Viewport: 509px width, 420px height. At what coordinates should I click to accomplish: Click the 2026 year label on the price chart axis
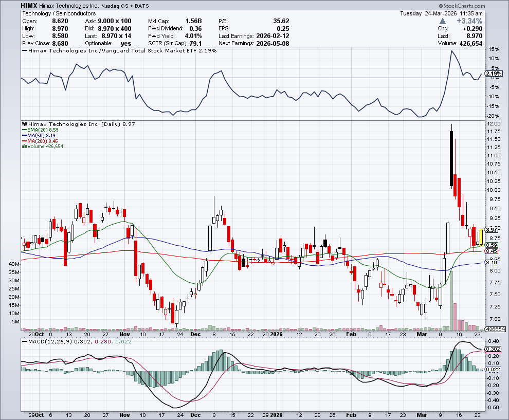[x=276, y=334]
